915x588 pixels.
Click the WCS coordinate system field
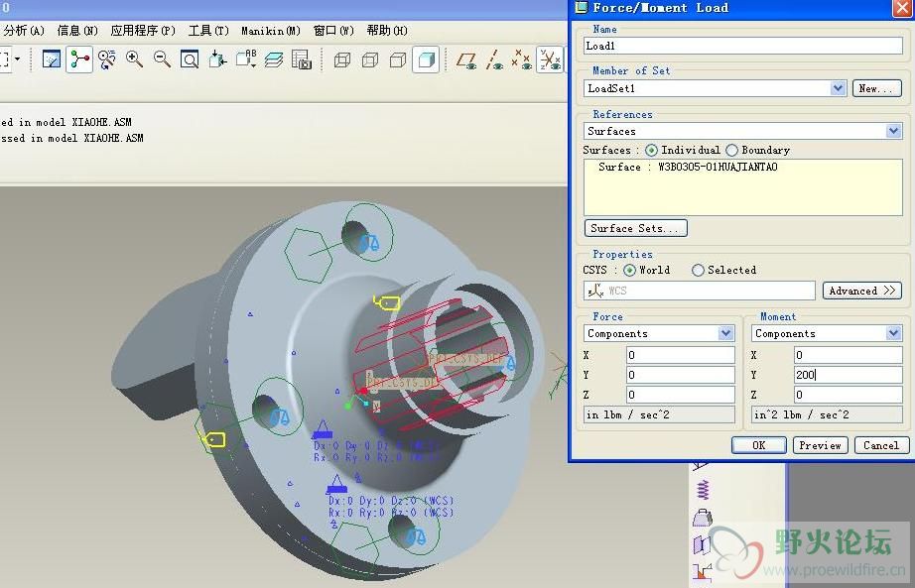[699, 291]
